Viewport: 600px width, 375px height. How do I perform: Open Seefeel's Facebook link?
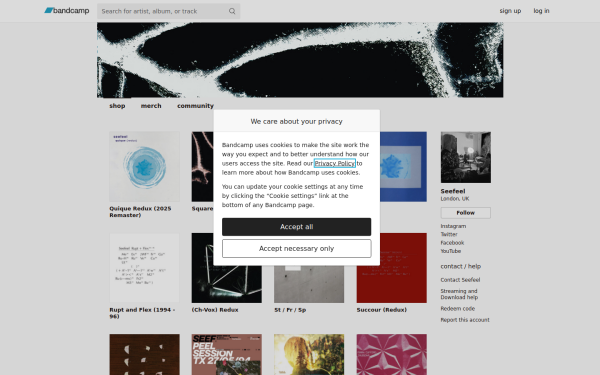tap(452, 243)
